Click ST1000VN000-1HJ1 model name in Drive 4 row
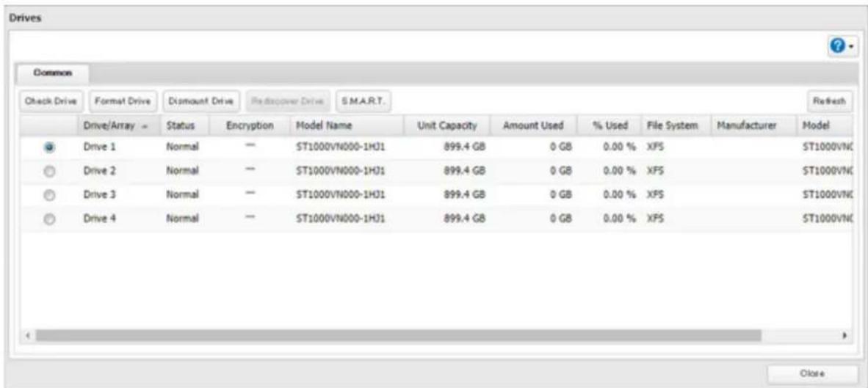868x388 pixels. point(341,219)
